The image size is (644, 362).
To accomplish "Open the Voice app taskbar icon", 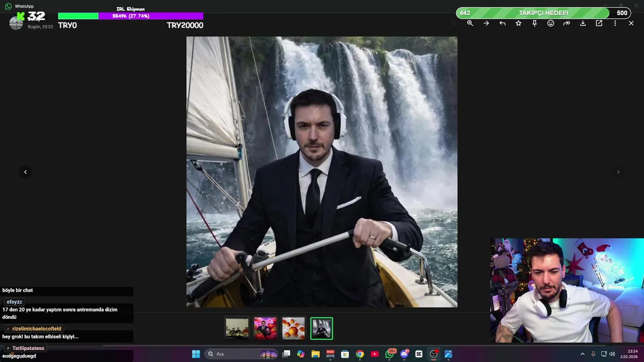I will click(331, 354).
